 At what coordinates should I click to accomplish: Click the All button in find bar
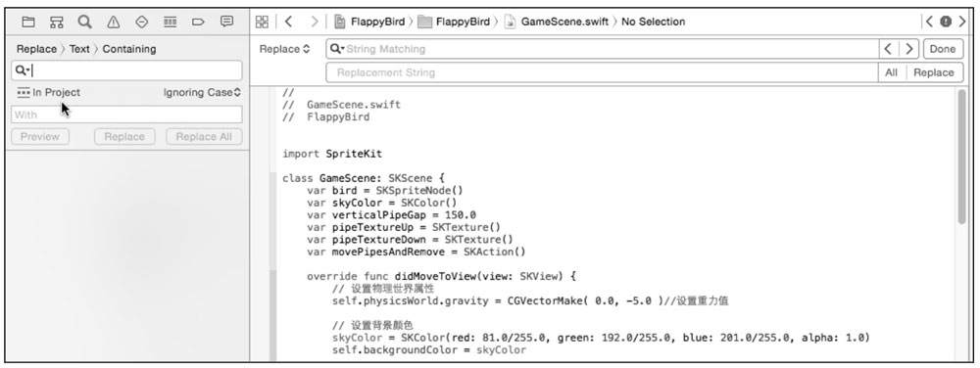(x=892, y=72)
